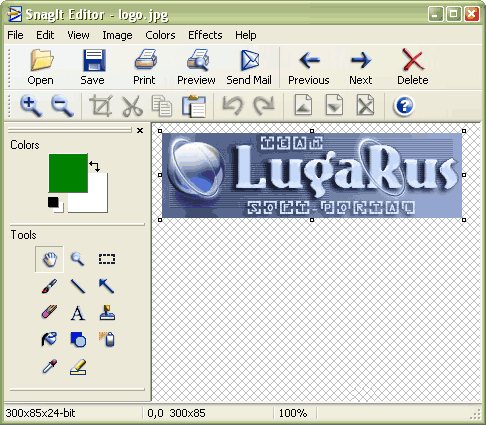Click the Crop toolbar icon
486x425 pixels.
(101, 106)
